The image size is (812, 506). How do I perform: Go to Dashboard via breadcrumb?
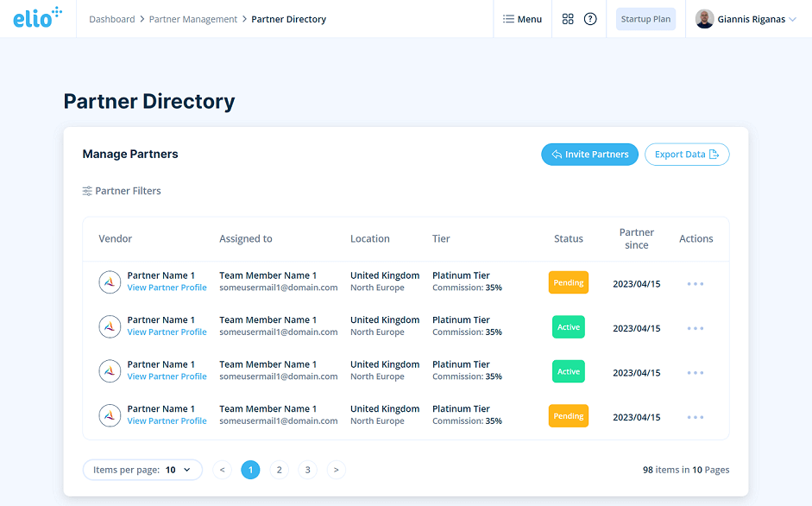(112, 18)
